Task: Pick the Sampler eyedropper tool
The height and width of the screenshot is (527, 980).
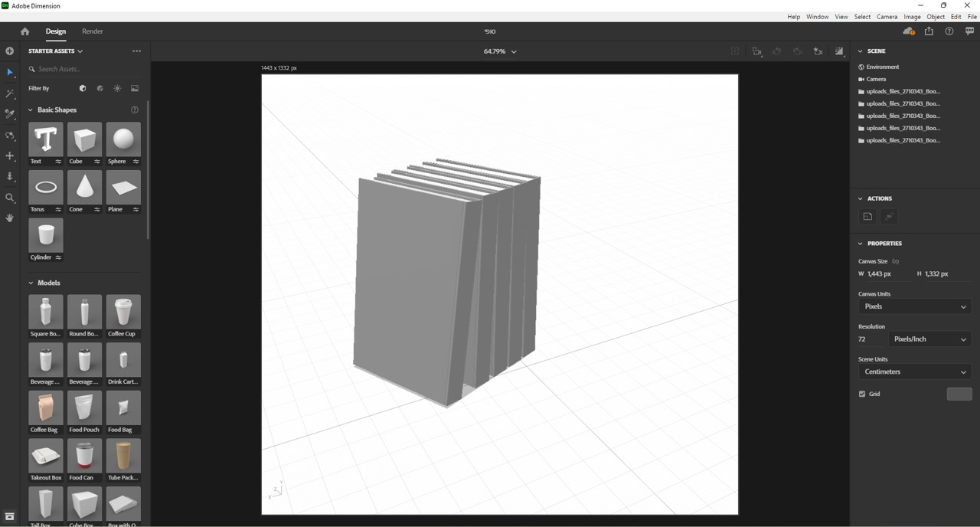Action: click(x=10, y=114)
